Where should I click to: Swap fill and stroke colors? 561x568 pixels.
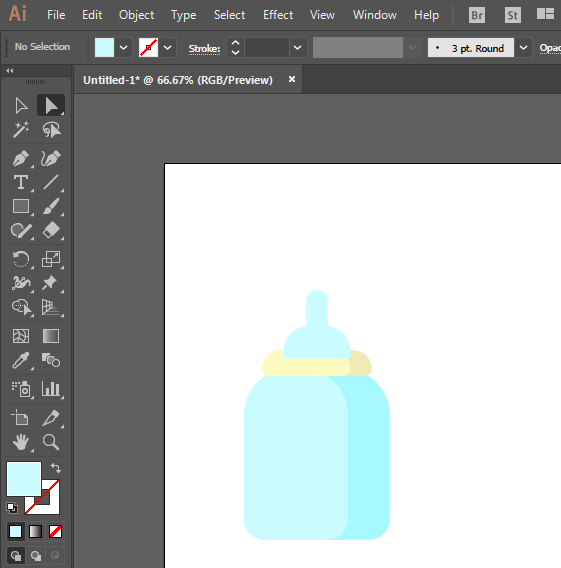56,468
